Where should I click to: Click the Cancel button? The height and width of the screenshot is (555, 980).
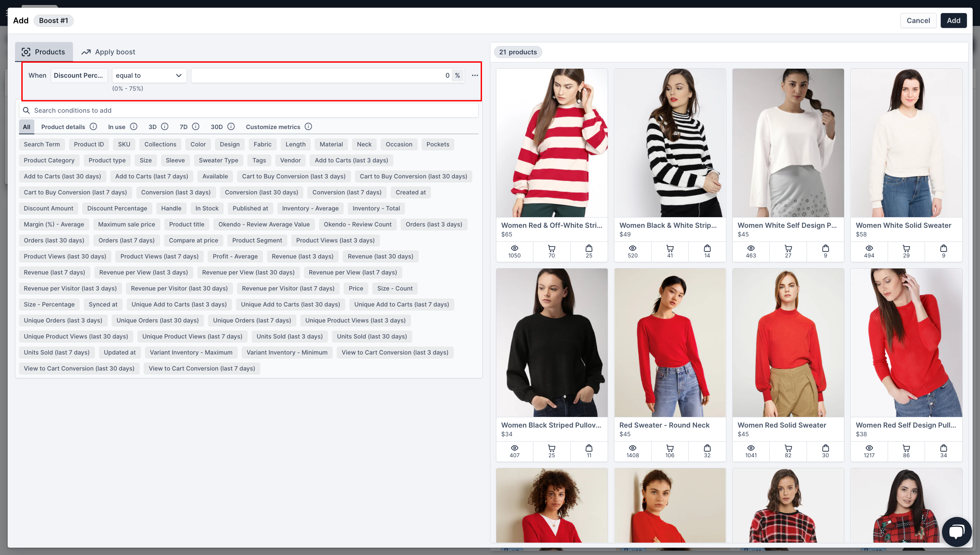[918, 20]
